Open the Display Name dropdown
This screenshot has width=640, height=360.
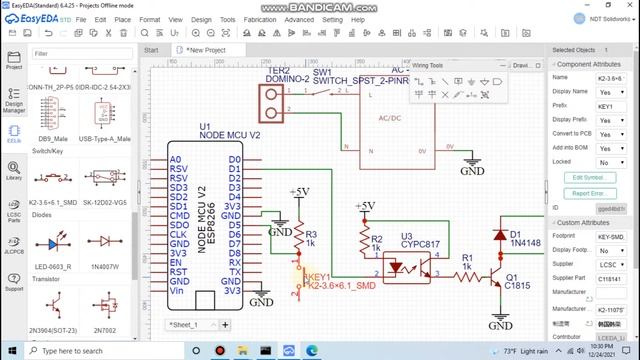pyautogui.click(x=611, y=93)
